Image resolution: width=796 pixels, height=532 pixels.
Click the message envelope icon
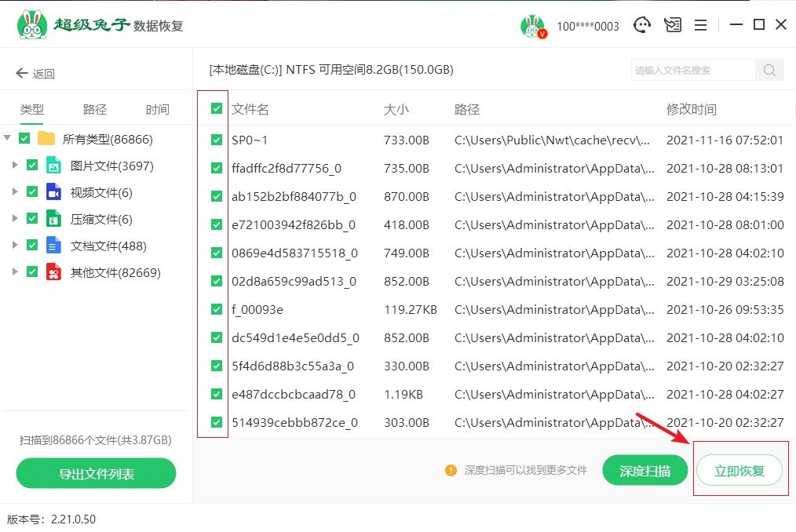tap(672, 24)
